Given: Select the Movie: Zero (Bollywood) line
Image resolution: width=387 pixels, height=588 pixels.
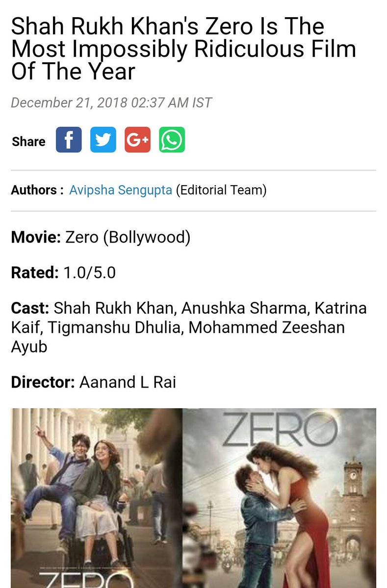Looking at the screenshot, I should point(101,238).
